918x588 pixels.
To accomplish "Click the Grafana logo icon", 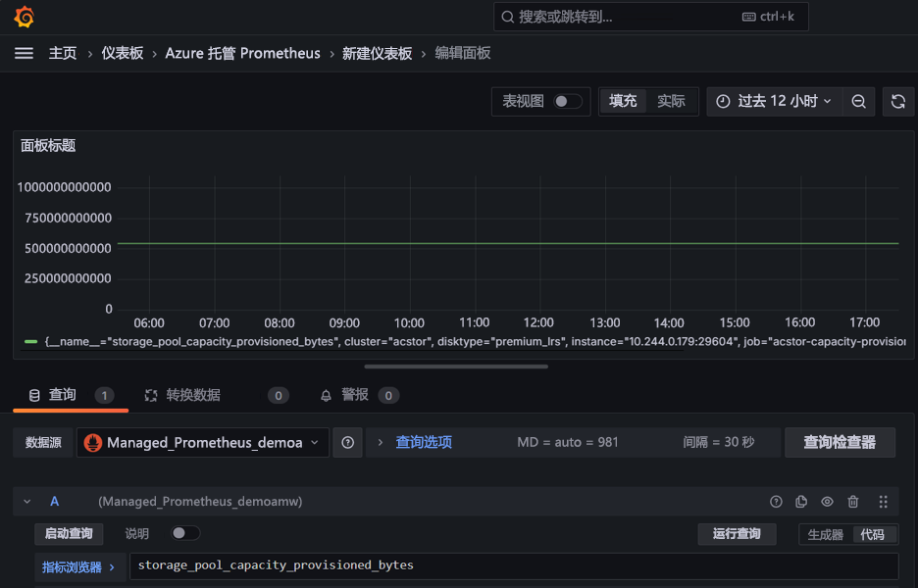I will pos(25,17).
